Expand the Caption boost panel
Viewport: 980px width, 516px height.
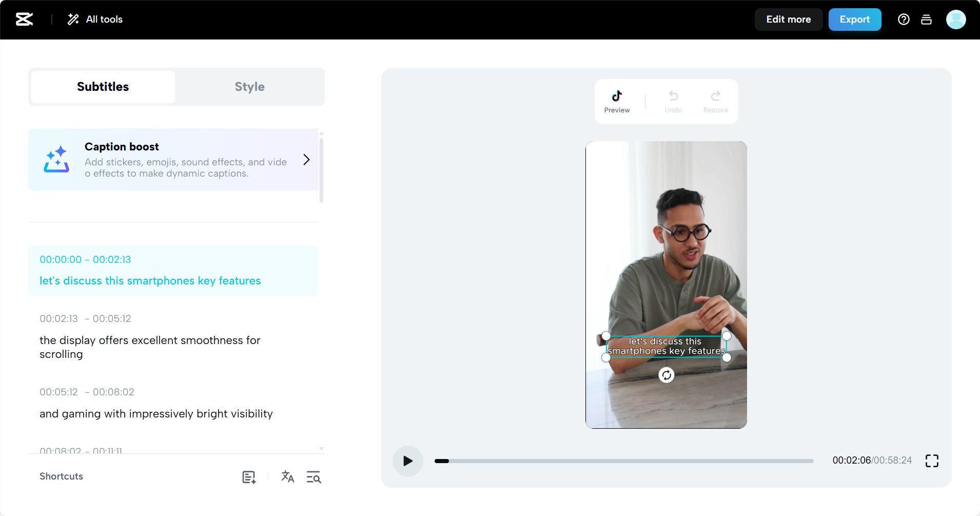(306, 160)
